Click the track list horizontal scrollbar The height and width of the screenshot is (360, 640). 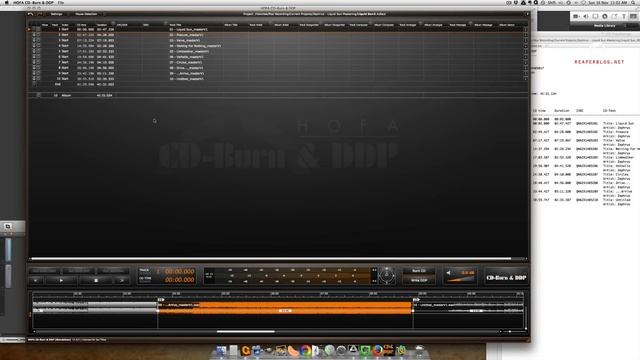[271, 258]
